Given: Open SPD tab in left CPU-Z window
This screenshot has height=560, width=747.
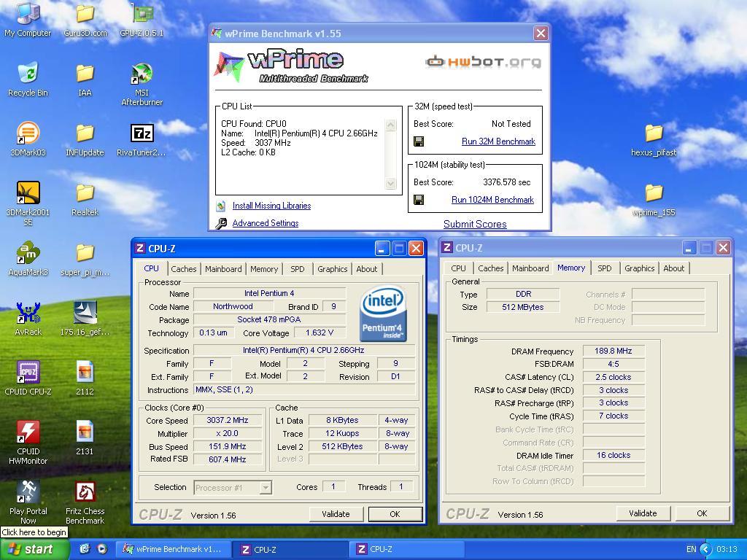Looking at the screenshot, I should [x=298, y=269].
